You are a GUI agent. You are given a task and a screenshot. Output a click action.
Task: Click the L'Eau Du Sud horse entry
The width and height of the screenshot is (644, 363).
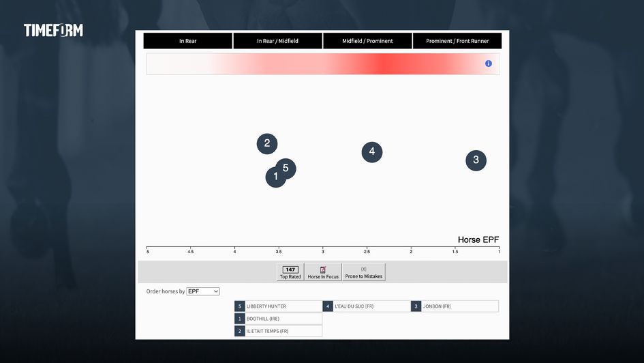367,306
